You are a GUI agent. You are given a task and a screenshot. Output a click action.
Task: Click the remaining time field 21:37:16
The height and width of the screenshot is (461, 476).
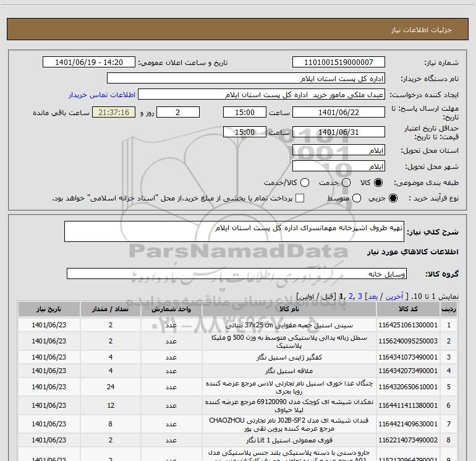pyautogui.click(x=114, y=112)
